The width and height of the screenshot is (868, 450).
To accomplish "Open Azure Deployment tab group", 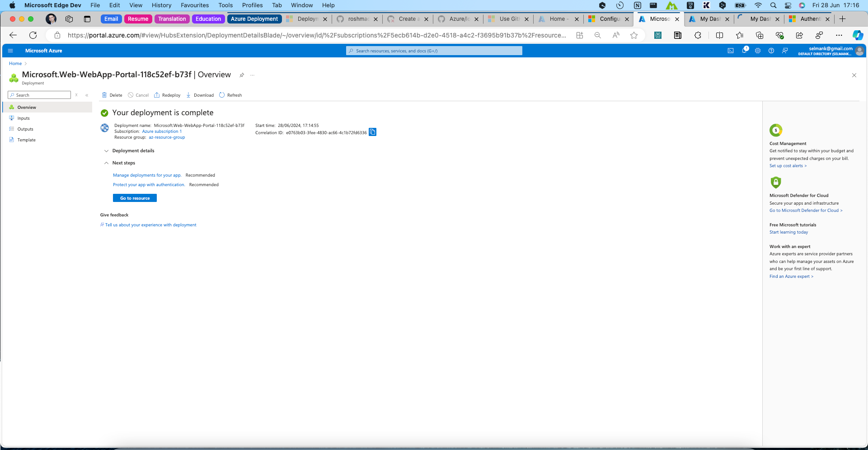I will coord(254,19).
